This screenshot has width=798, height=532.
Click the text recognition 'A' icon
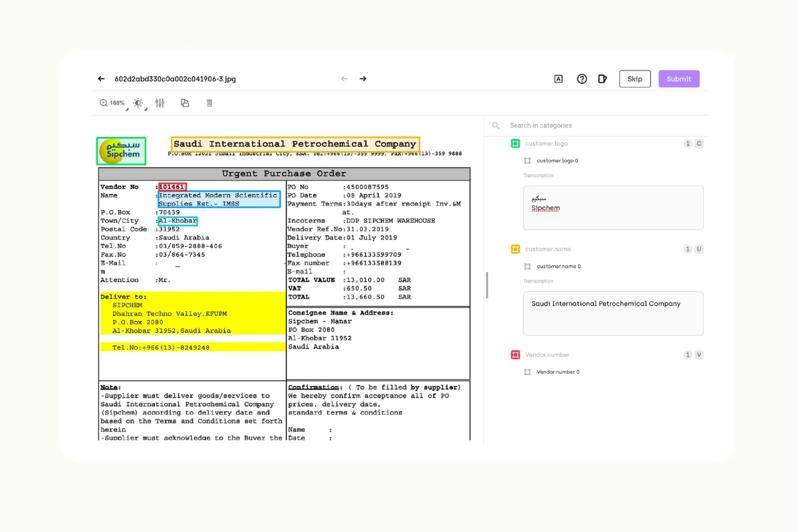tap(558, 78)
